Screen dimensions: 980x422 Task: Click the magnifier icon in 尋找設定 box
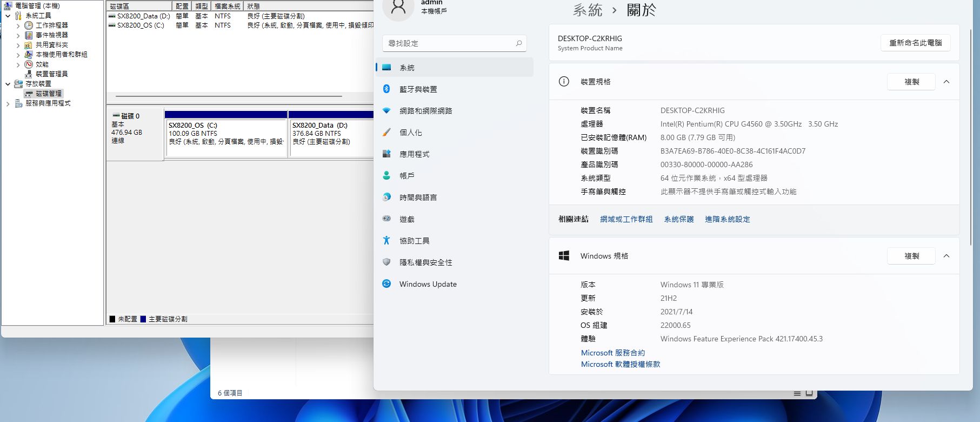coord(518,43)
